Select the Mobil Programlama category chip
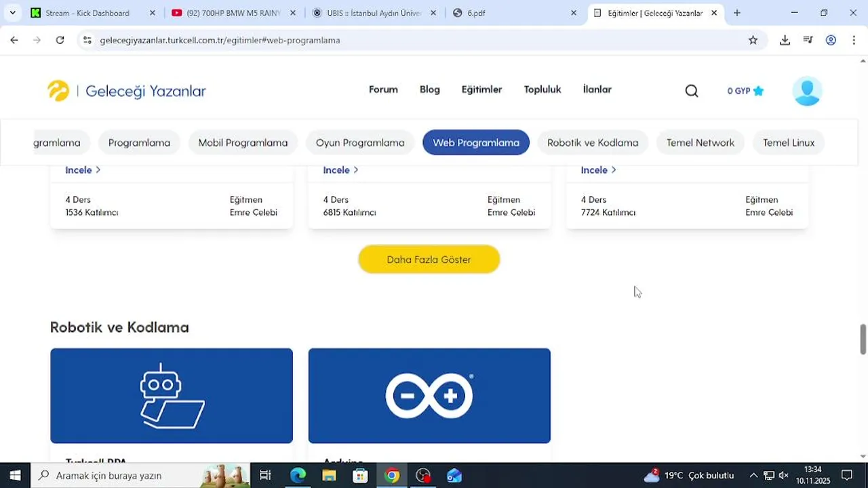The height and width of the screenshot is (488, 868). (x=243, y=142)
